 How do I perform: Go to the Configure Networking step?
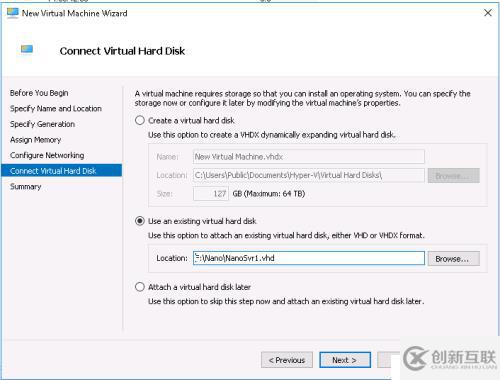point(47,155)
